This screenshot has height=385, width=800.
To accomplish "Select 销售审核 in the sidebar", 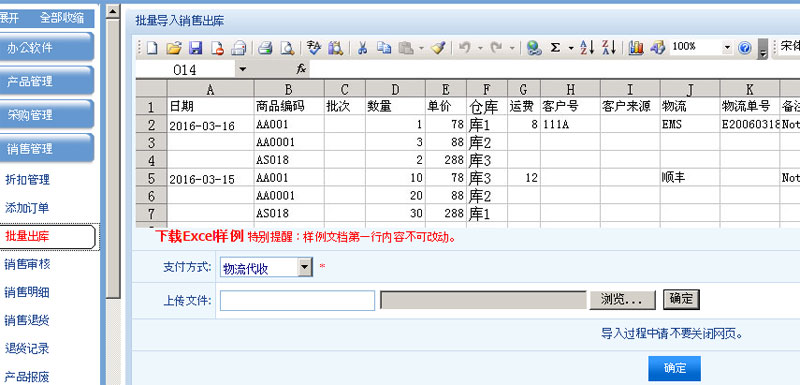I will (x=27, y=264).
